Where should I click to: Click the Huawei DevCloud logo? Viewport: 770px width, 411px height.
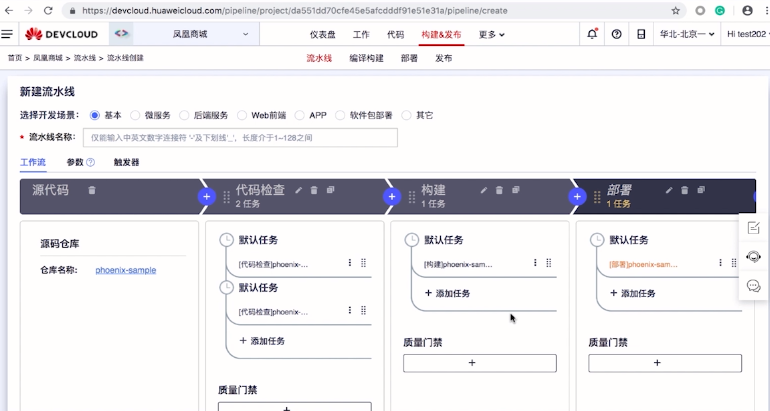click(61, 34)
